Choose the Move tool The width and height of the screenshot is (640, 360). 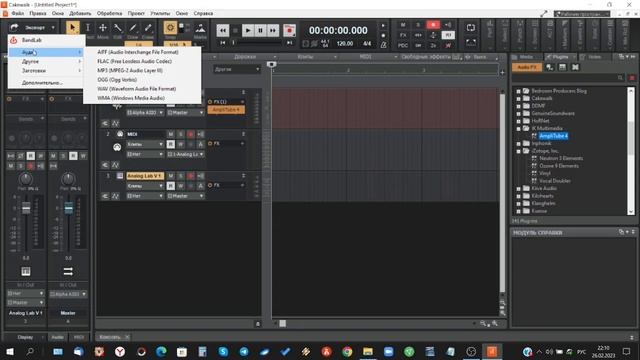(x=103, y=28)
